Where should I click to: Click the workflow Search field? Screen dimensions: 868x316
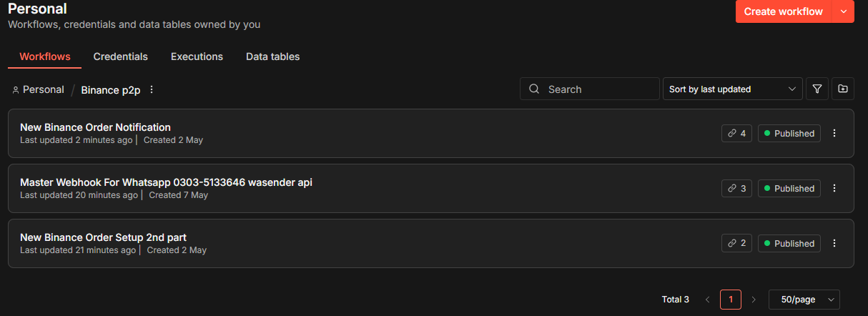coord(590,89)
